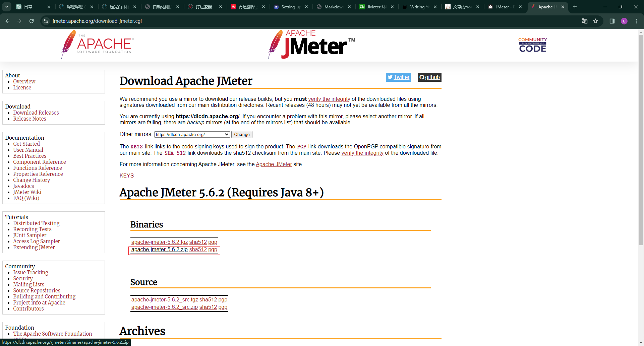
Task: Open first verify the integrity link
Action: [x=329, y=99]
